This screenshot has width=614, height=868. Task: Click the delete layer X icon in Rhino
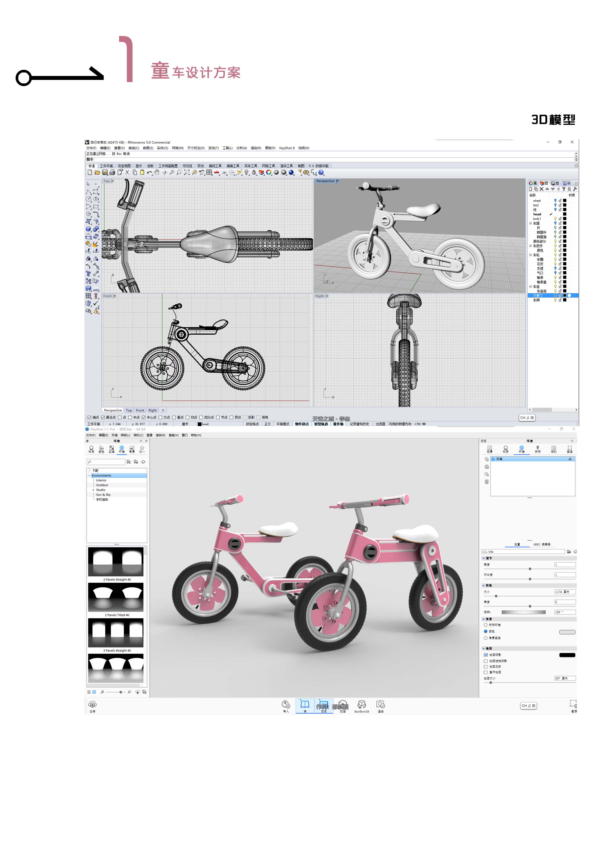[x=541, y=189]
